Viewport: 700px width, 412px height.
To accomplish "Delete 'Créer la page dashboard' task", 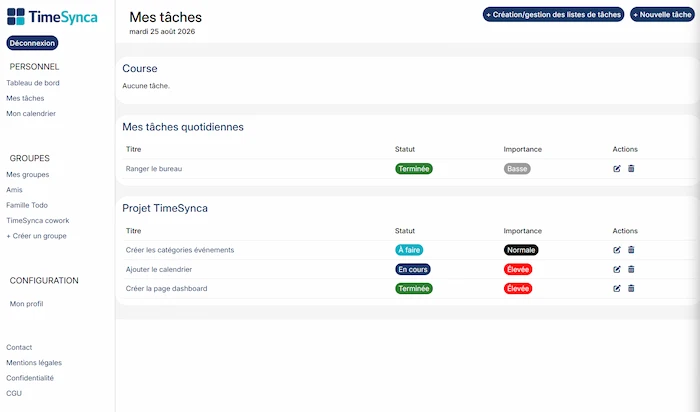I will point(631,288).
